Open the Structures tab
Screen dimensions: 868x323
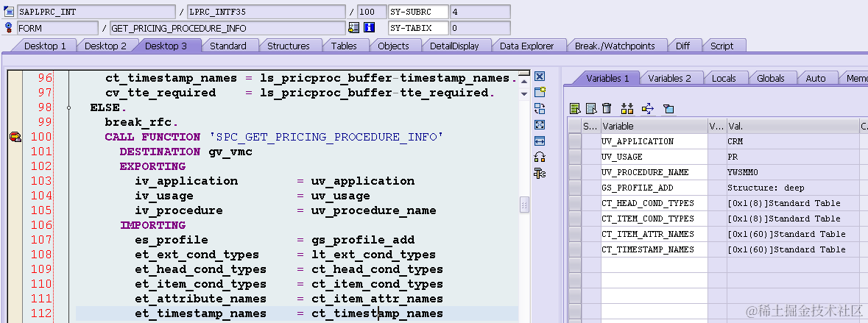click(x=289, y=46)
